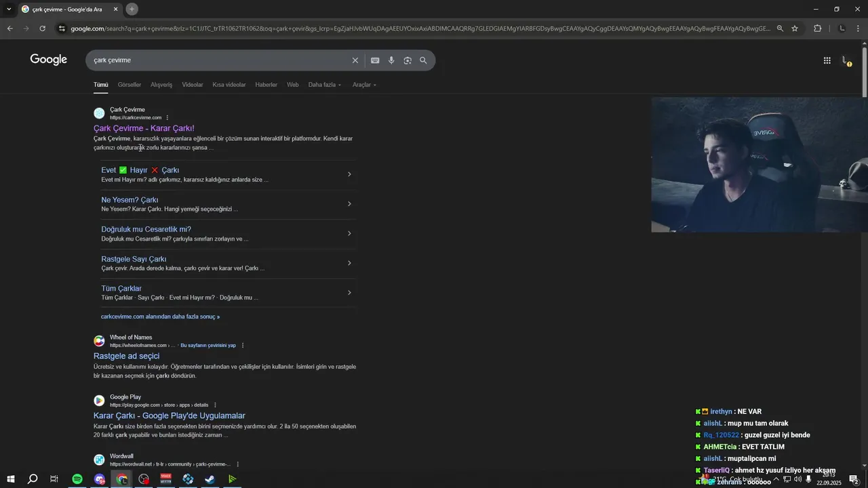Open Voicemeeter from the taskbar

click(166, 479)
